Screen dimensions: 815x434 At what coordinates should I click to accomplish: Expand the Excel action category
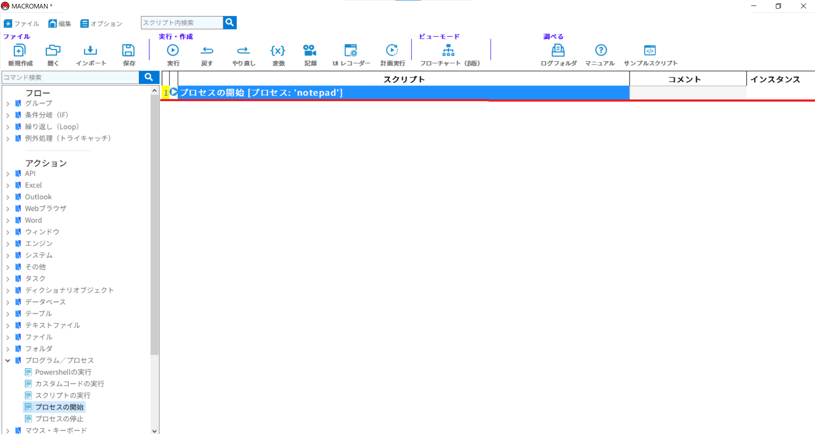pos(8,185)
